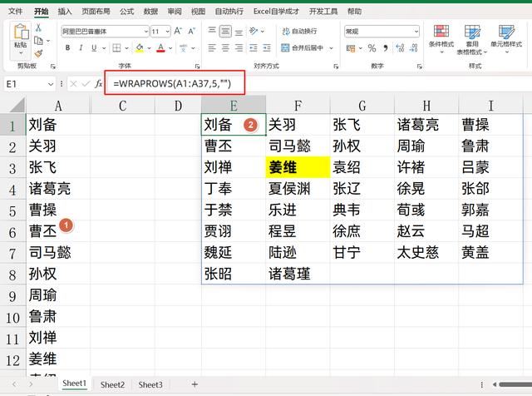Open fill color dropdown arrow
The height and width of the screenshot is (396, 532).
149,48
